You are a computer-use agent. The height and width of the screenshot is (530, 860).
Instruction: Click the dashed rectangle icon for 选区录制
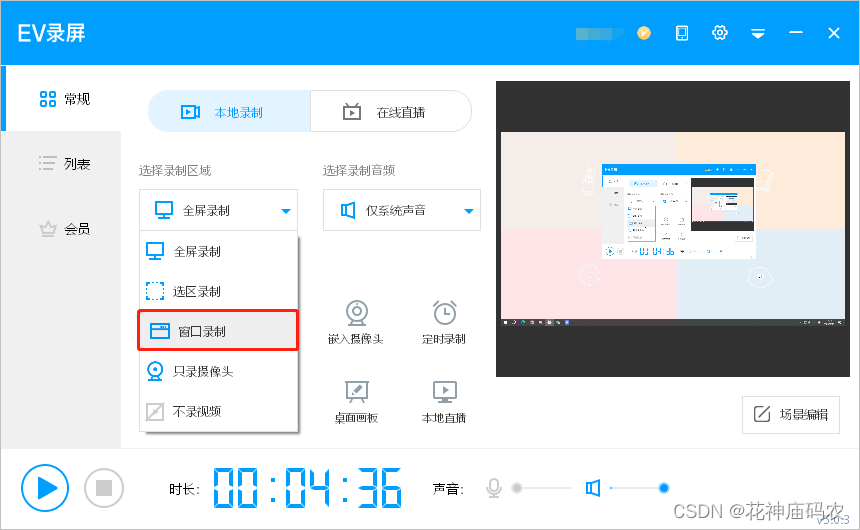tap(155, 291)
